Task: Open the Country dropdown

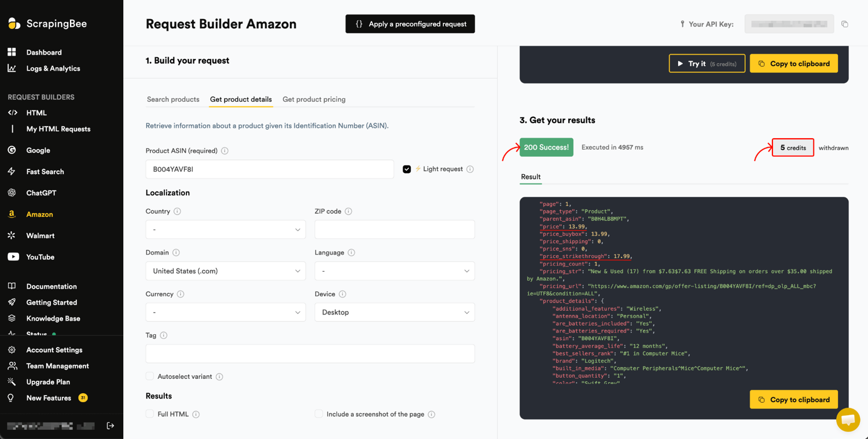Action: tap(226, 230)
